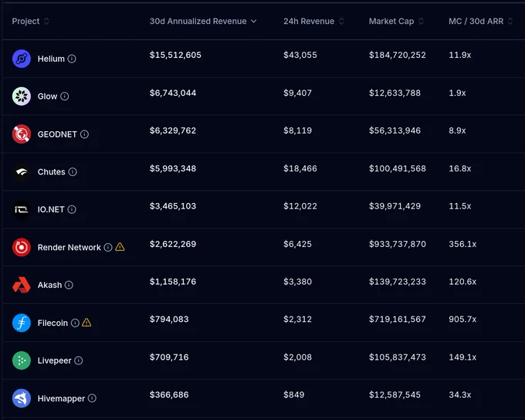
Task: Click the Chutes project logo icon
Action: click(x=22, y=172)
